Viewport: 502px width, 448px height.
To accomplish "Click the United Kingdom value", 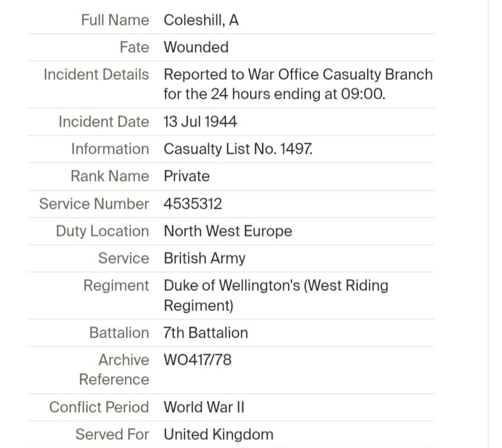I will 218,435.
